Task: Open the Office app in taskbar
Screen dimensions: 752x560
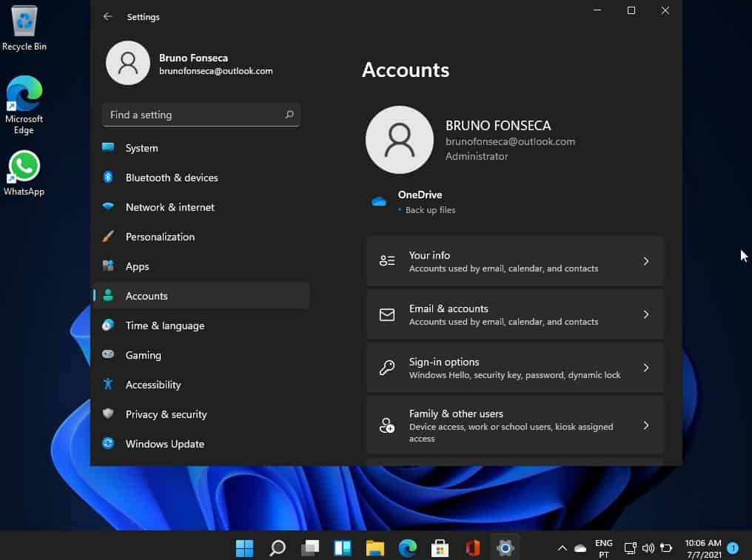Action: click(x=473, y=548)
